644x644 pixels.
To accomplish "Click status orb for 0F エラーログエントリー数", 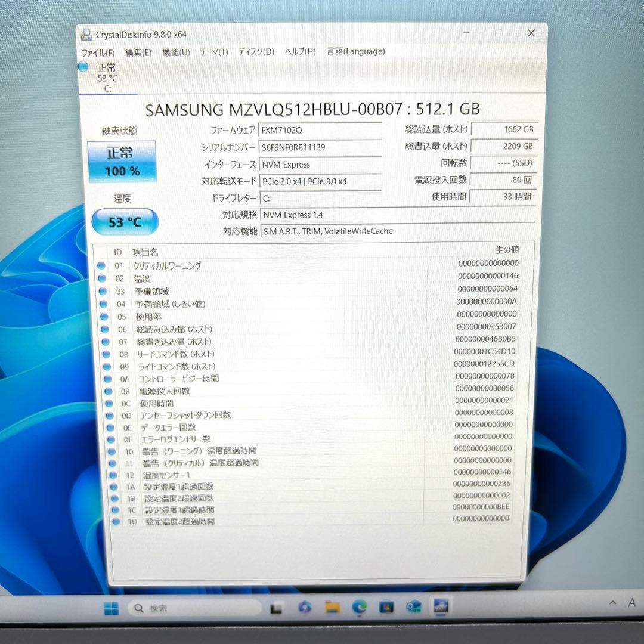I will point(111,439).
